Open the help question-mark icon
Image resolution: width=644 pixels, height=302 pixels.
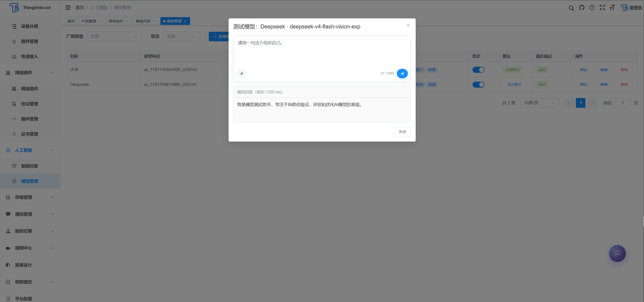[592, 8]
